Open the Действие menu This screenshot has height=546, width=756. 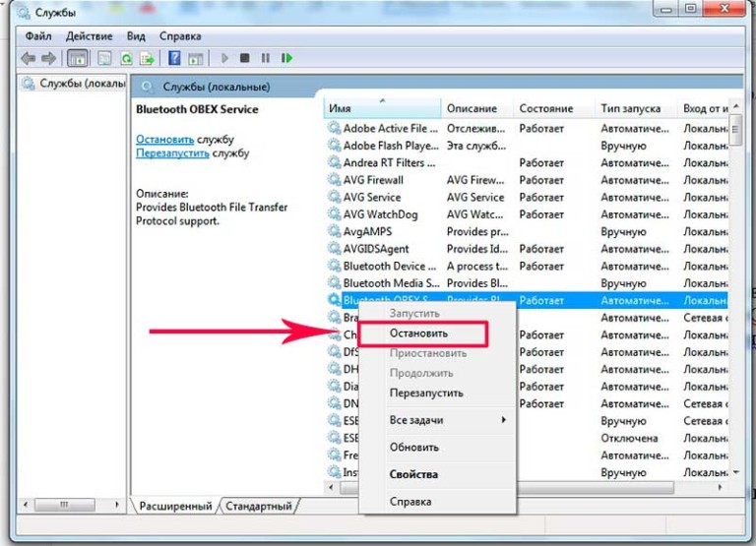click(92, 34)
